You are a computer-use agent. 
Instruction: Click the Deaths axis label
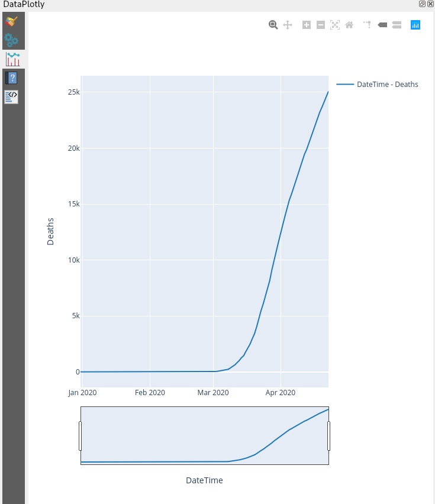point(50,231)
